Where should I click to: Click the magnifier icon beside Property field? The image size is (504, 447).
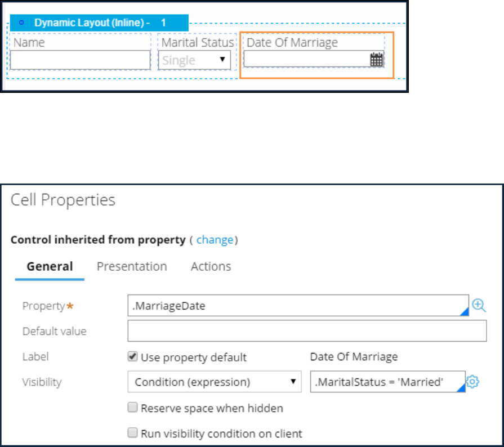point(479,305)
